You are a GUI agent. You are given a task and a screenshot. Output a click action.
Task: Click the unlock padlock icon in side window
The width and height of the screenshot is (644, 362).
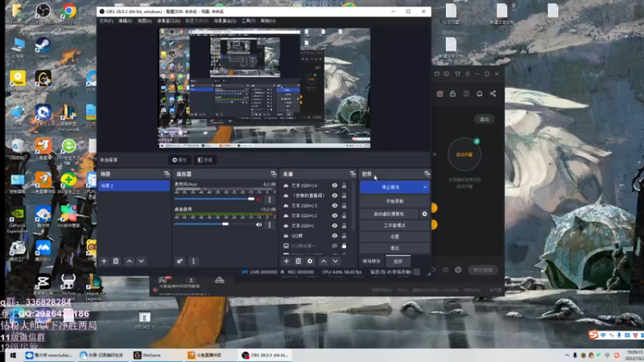click(452, 93)
